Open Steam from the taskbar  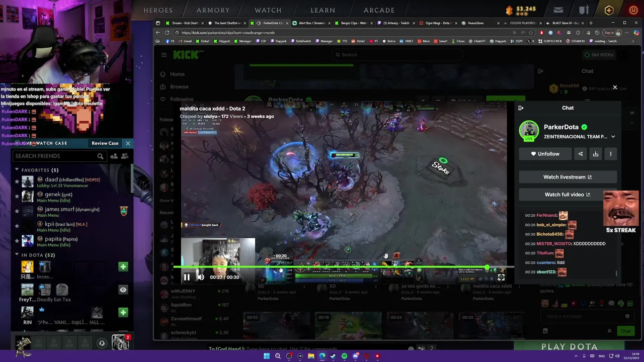pyautogui.click(x=333, y=356)
